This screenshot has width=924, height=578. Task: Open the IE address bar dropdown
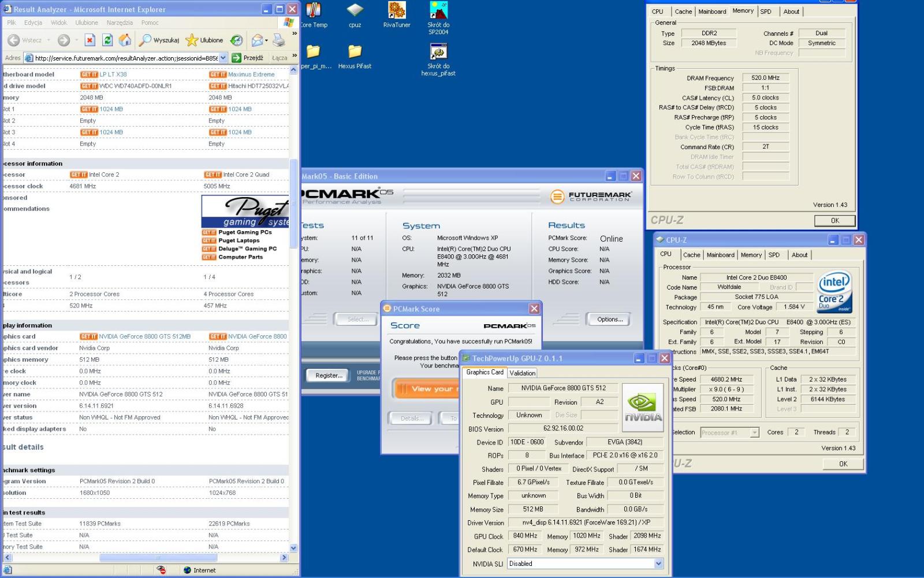[223, 58]
